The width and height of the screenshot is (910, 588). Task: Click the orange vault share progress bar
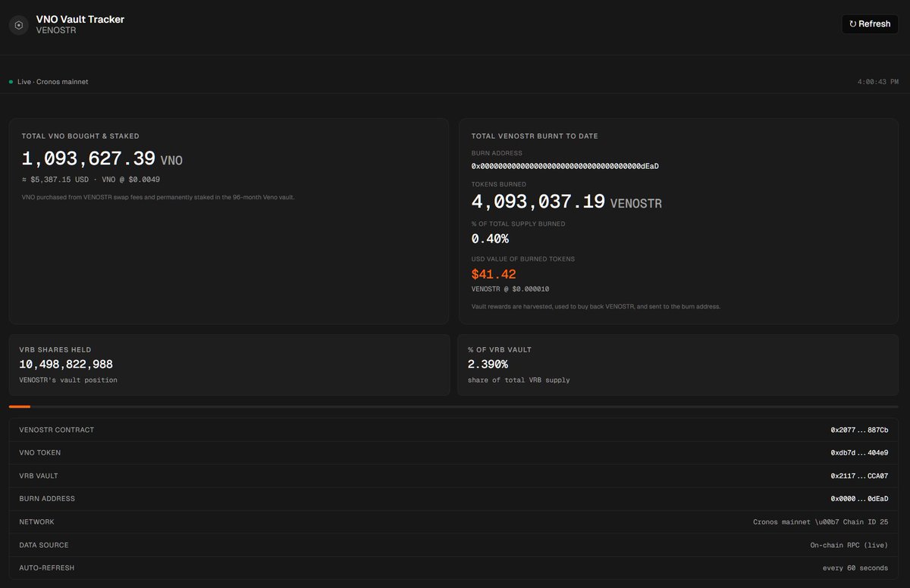[x=20, y=407]
